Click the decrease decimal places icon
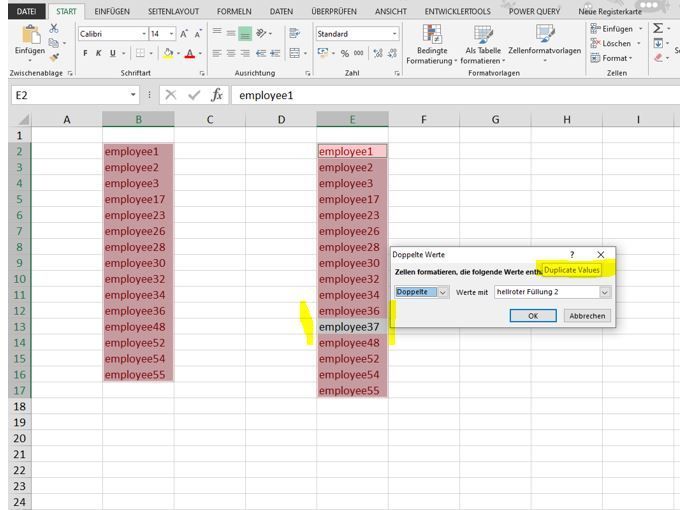The width and height of the screenshot is (680, 510). tap(392, 53)
